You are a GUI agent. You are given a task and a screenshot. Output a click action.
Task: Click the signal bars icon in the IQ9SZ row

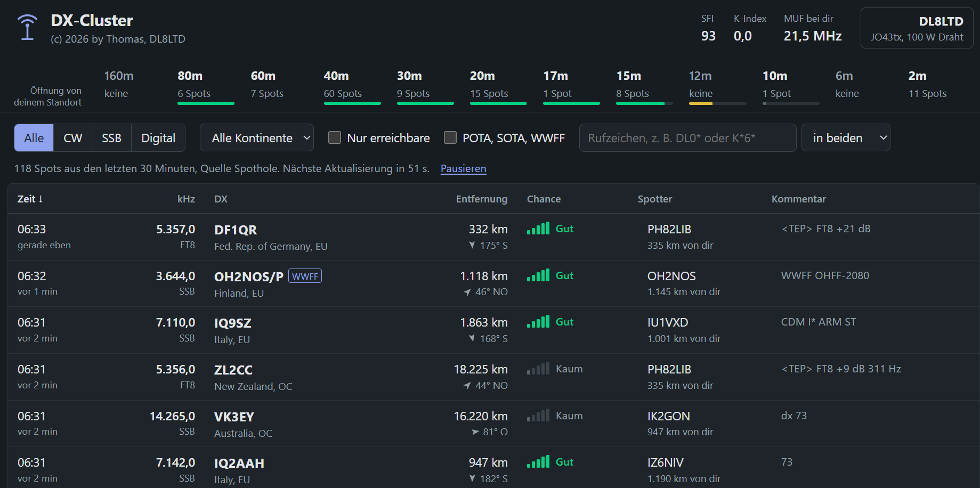coord(538,322)
